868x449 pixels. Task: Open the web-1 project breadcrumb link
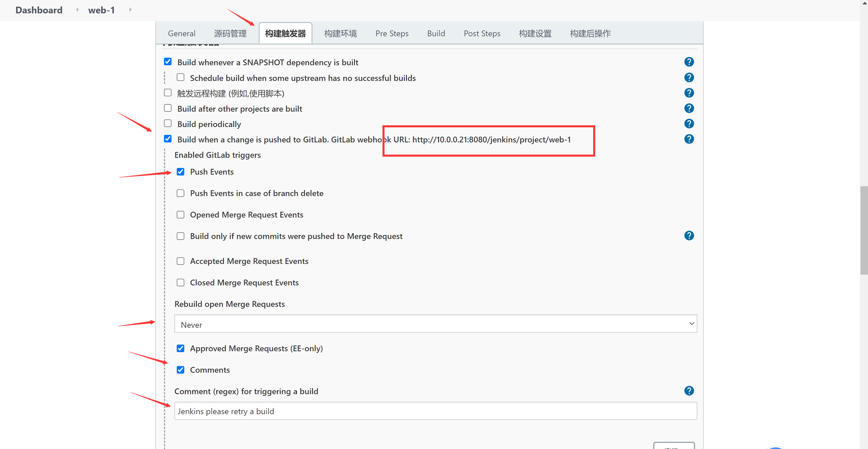[x=101, y=10]
